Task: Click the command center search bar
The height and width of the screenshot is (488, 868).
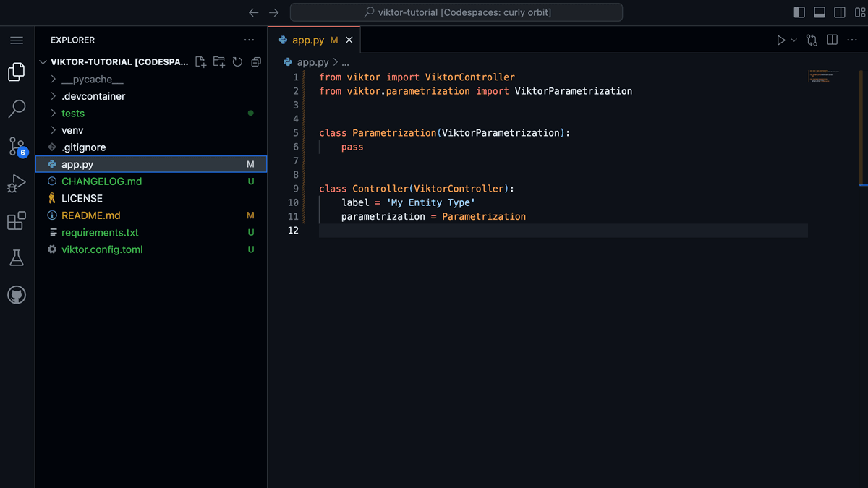Action: (456, 12)
